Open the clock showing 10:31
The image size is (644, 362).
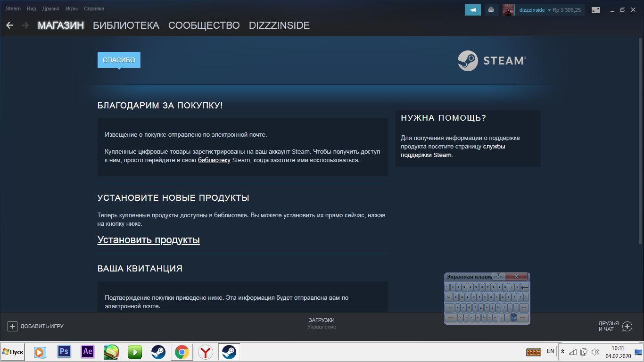click(618, 352)
